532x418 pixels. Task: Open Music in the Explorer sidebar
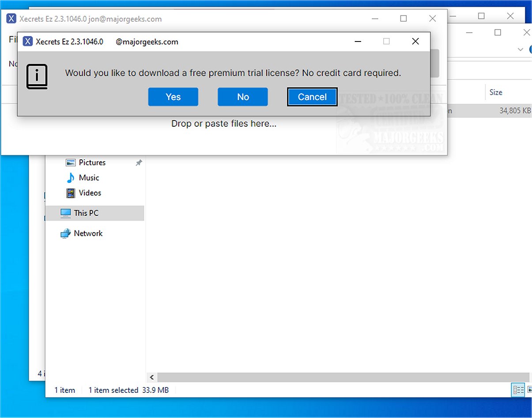click(x=89, y=177)
